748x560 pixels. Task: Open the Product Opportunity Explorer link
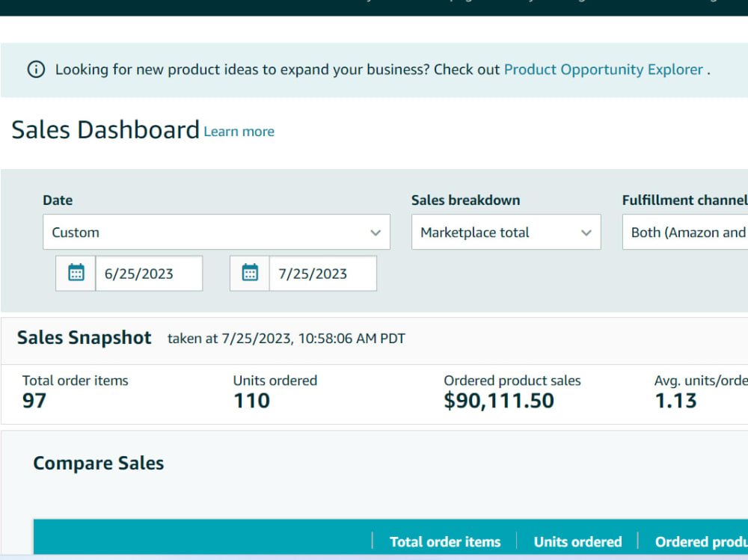tap(604, 70)
